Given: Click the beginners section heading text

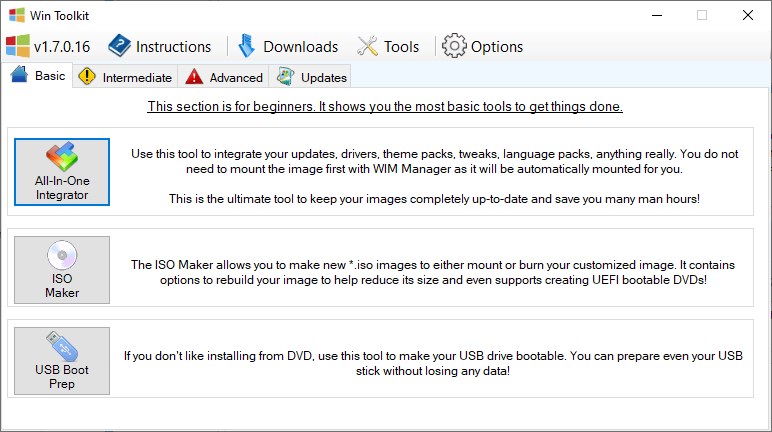Looking at the screenshot, I should (x=385, y=106).
